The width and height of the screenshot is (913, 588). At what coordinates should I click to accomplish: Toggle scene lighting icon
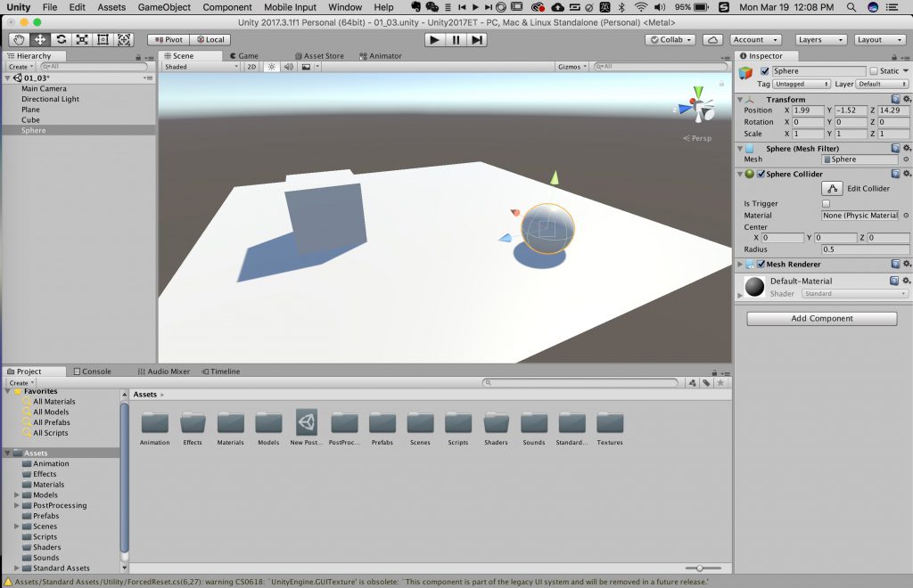point(271,67)
